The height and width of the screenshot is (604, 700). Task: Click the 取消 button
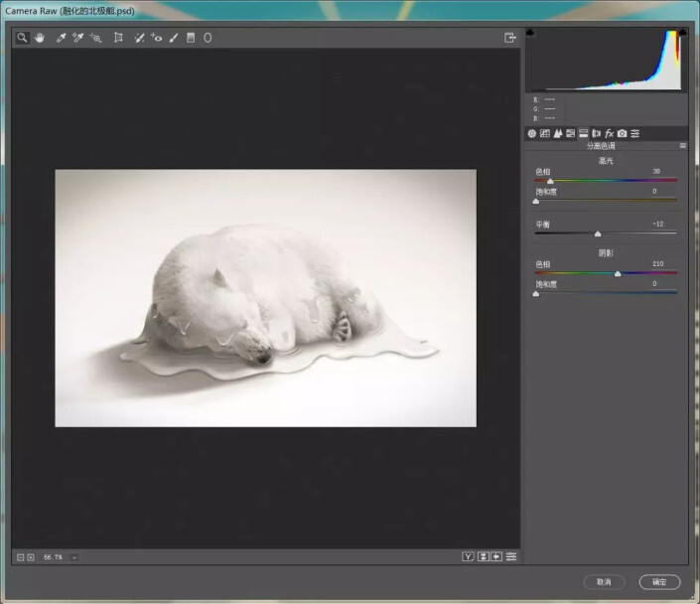(x=604, y=581)
